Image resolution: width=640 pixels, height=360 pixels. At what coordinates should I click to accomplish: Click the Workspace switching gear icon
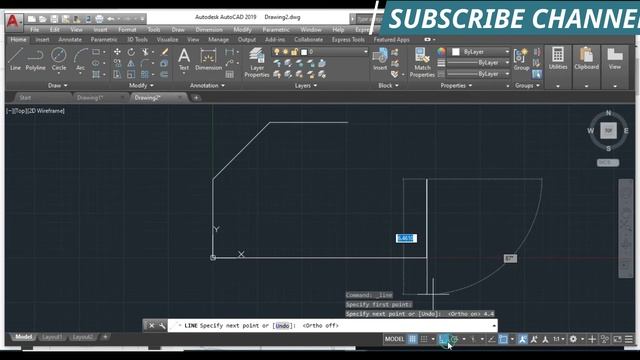click(x=573, y=339)
